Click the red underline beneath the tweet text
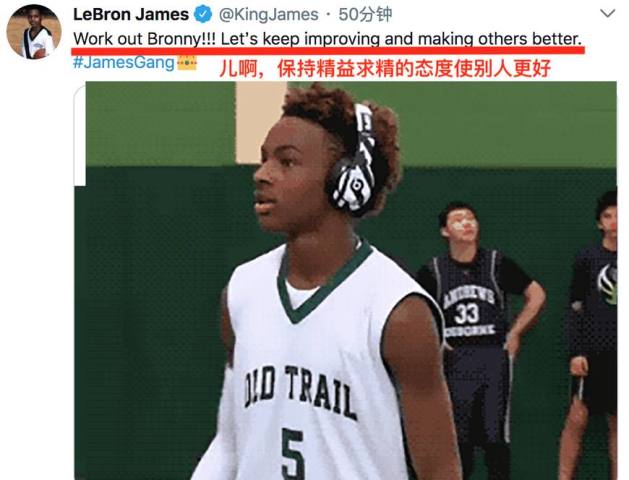The width and height of the screenshot is (629, 480). click(328, 51)
